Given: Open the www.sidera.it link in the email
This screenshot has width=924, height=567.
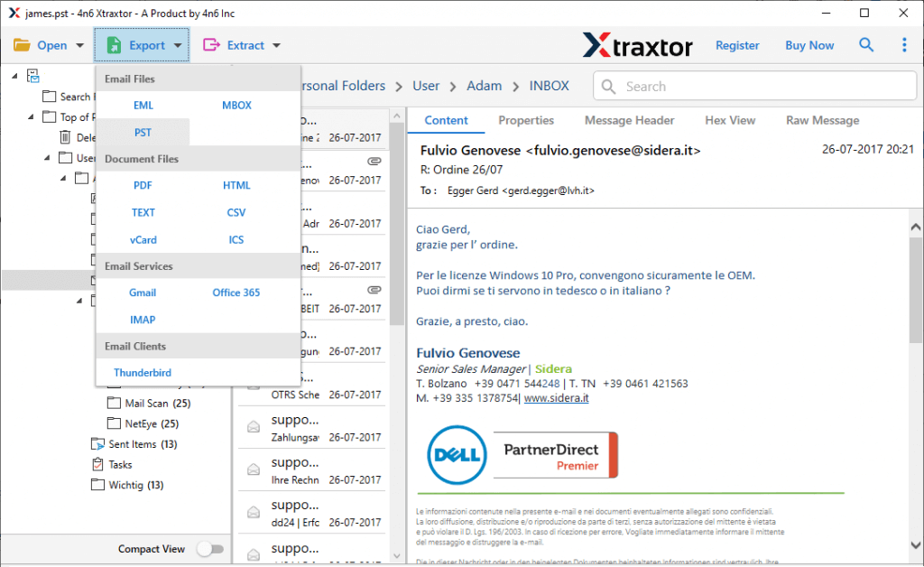Looking at the screenshot, I should point(557,397).
